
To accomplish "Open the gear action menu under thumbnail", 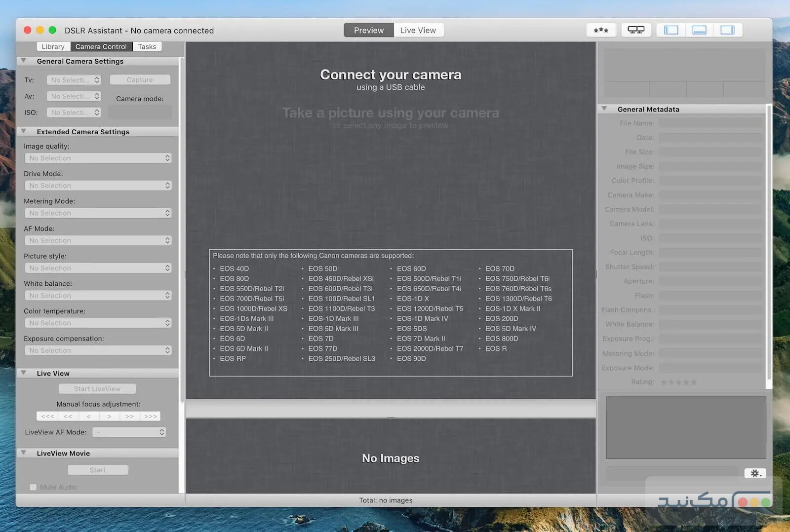I will tap(755, 473).
